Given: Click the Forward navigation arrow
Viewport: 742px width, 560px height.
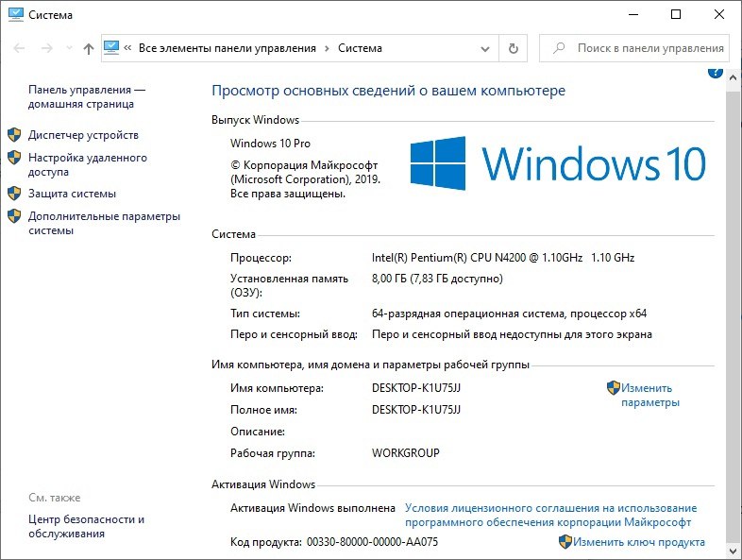Looking at the screenshot, I should point(46,48).
